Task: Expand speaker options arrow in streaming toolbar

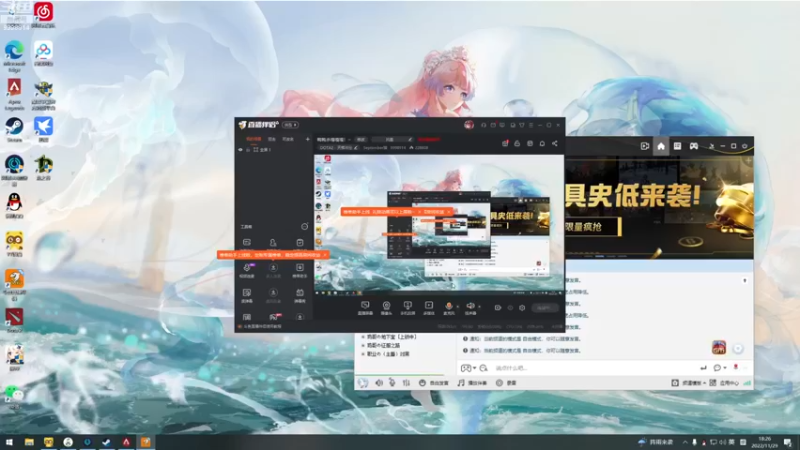Action: pyautogui.click(x=479, y=307)
